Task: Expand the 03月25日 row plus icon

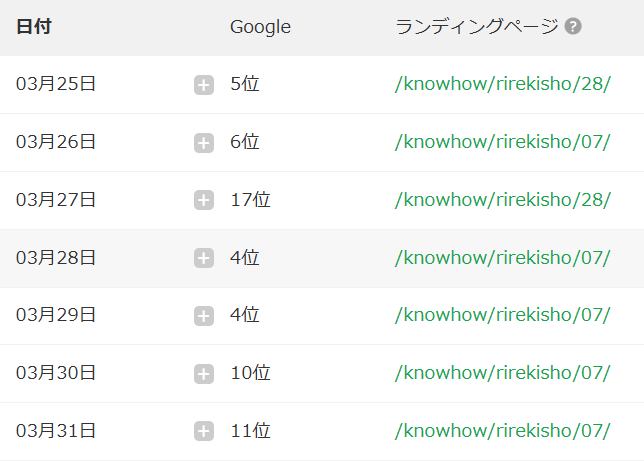Action: pyautogui.click(x=204, y=85)
